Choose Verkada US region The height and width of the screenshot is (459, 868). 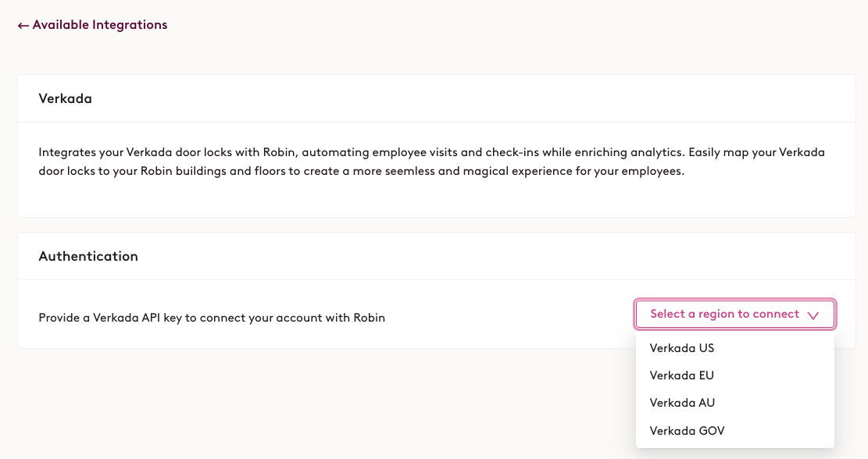tap(734, 348)
